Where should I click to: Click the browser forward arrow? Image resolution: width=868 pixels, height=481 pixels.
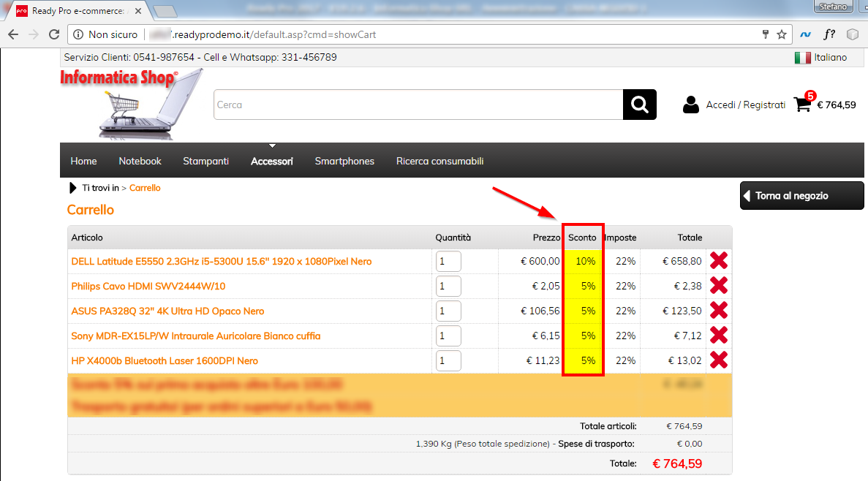pyautogui.click(x=34, y=34)
